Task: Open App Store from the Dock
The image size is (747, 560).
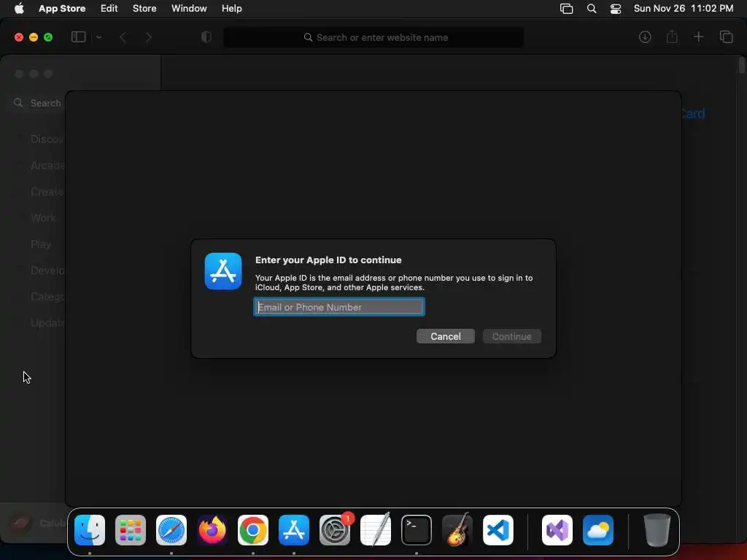Action: pyautogui.click(x=294, y=529)
